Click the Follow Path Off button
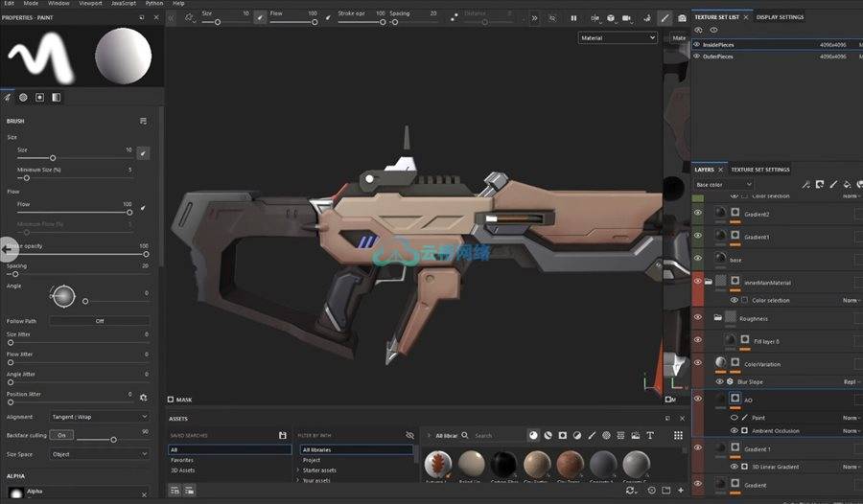The width and height of the screenshot is (863, 504). (99, 321)
